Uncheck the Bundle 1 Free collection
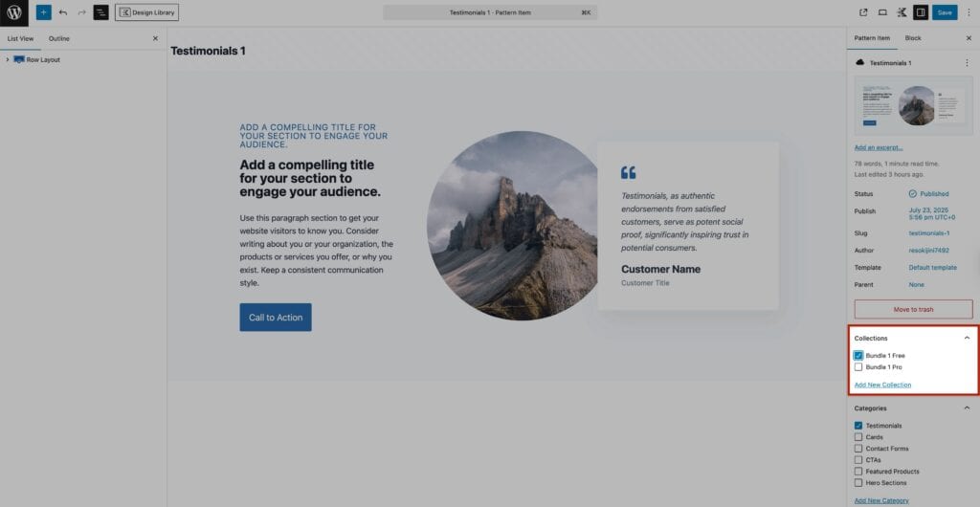This screenshot has height=507, width=980. point(858,356)
